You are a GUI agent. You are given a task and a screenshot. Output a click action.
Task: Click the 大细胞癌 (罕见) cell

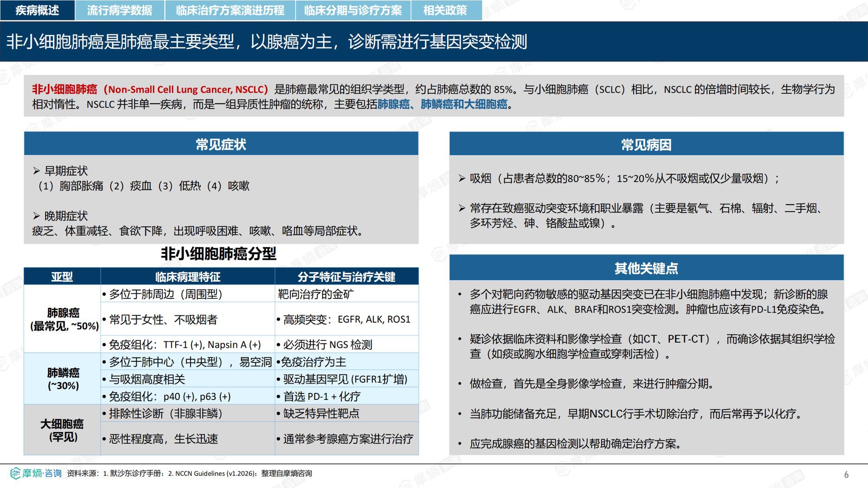[x=62, y=430]
